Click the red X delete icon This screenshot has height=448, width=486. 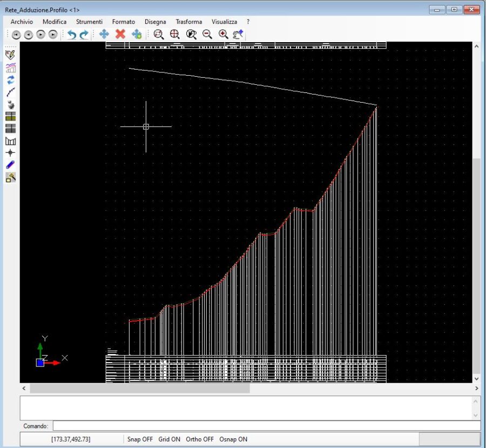coord(120,35)
